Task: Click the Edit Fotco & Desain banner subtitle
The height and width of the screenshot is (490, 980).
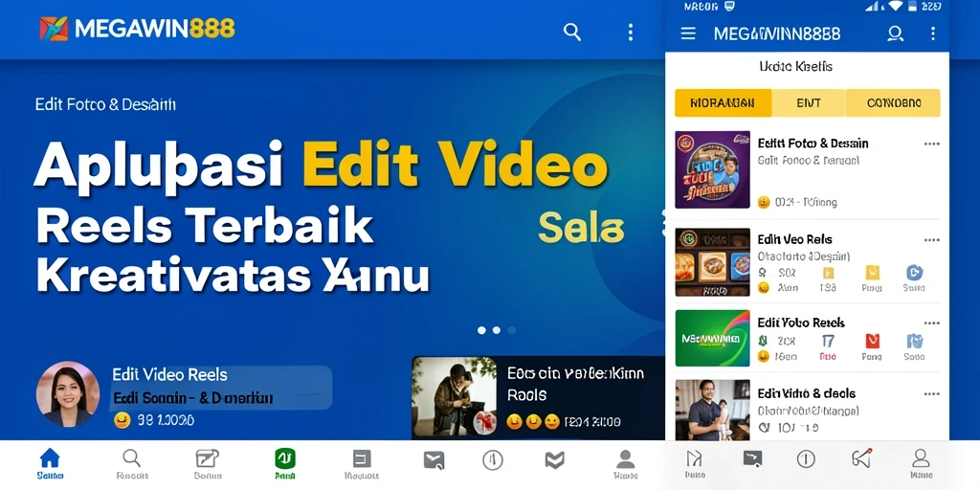Action: click(105, 104)
